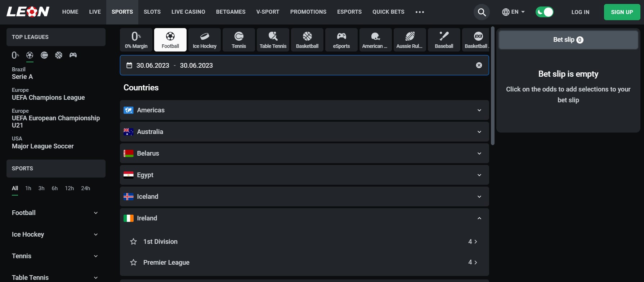Filter top leagues by 0% margin icon
Image resolution: width=644 pixels, height=282 pixels.
point(15,55)
